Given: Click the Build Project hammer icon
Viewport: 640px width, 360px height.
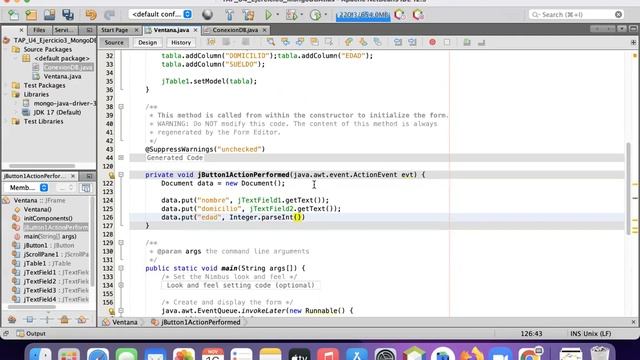Looking at the screenshot, I should click(229, 15).
